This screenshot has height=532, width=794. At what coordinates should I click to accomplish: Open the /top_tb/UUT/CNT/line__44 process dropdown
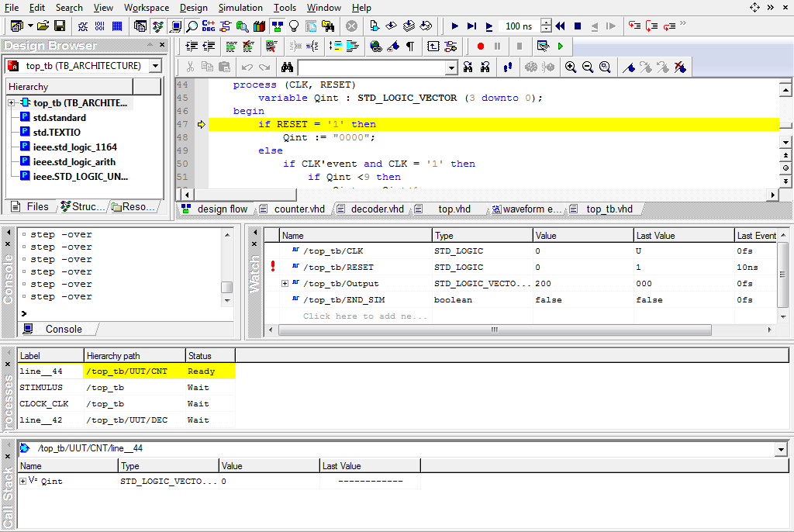point(782,449)
